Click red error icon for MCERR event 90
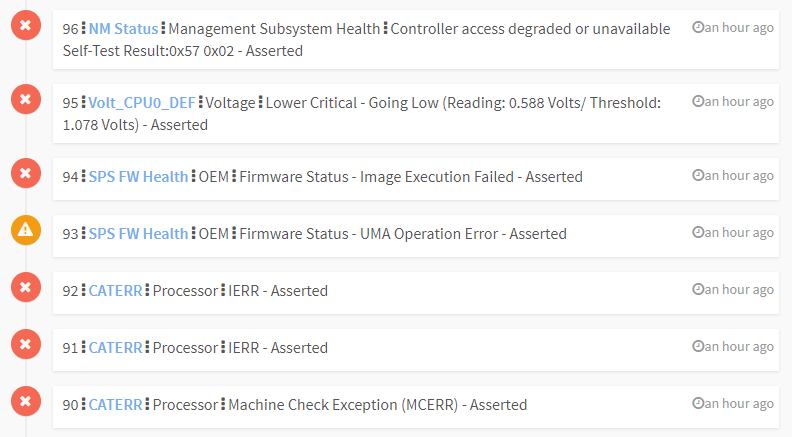This screenshot has height=437, width=792. click(x=26, y=401)
